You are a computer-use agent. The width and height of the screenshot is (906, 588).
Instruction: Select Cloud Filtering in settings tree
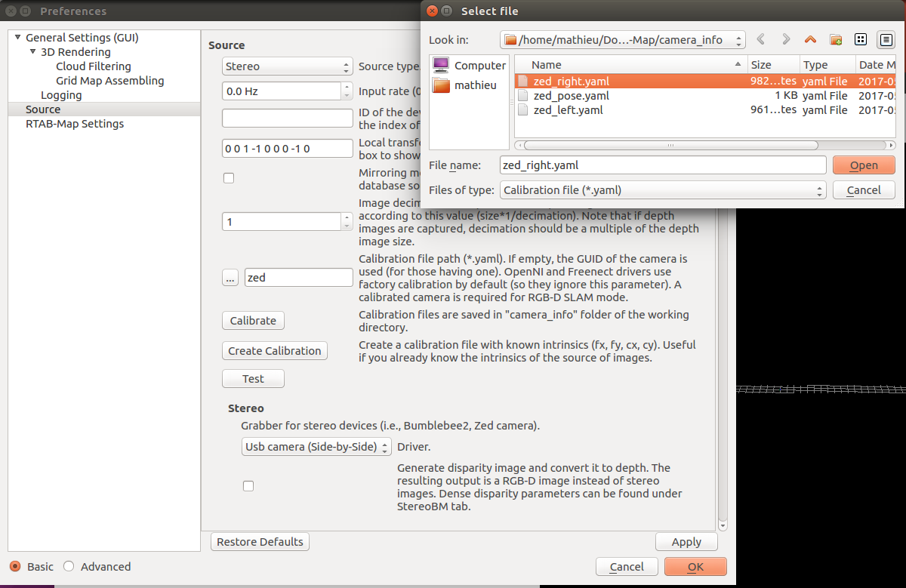point(93,66)
